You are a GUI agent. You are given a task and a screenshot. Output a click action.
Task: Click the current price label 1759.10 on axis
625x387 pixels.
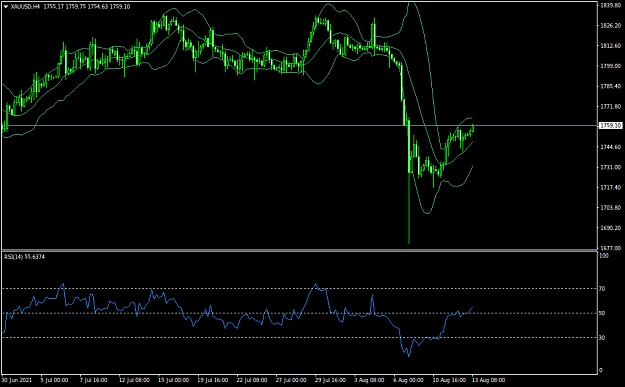point(611,126)
